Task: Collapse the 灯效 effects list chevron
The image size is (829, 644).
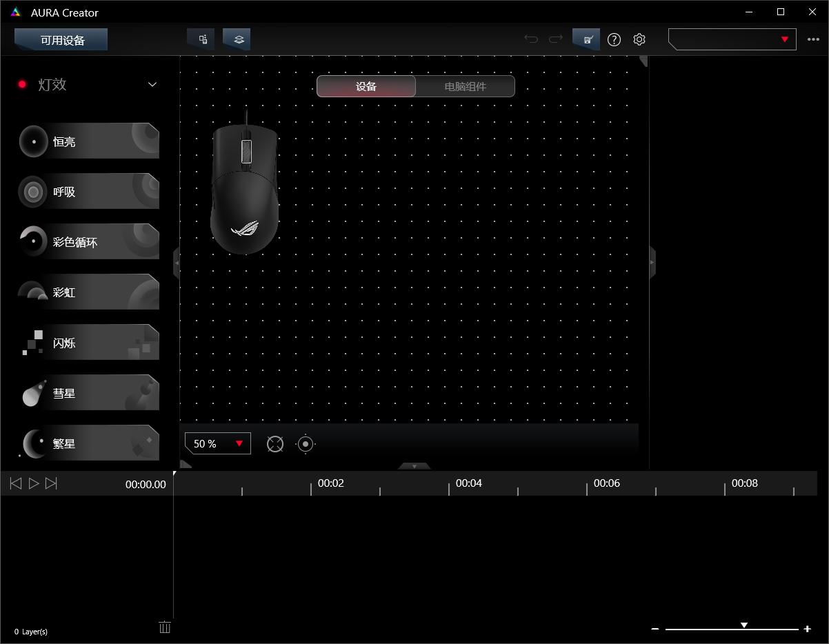Action: (152, 84)
